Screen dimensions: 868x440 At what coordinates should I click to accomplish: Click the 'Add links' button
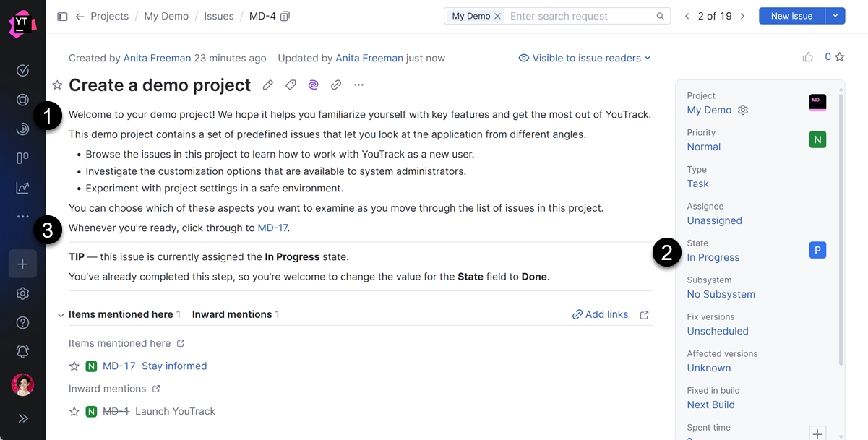(600, 314)
